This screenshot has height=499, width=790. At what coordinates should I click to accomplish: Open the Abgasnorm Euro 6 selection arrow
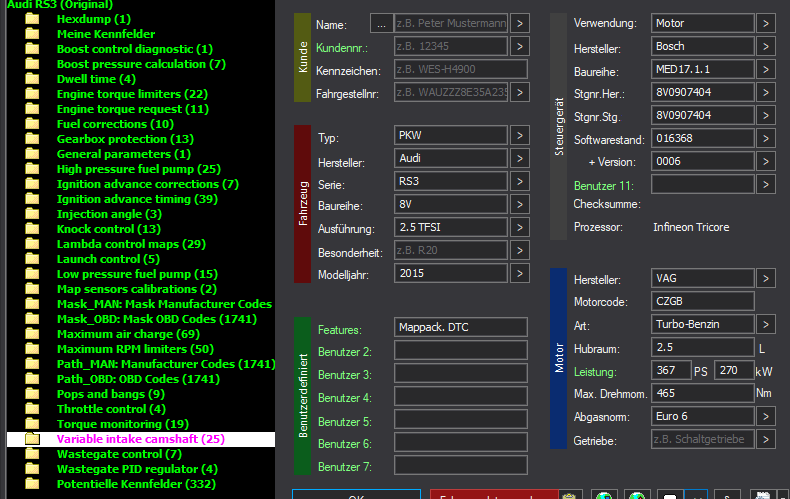point(766,416)
